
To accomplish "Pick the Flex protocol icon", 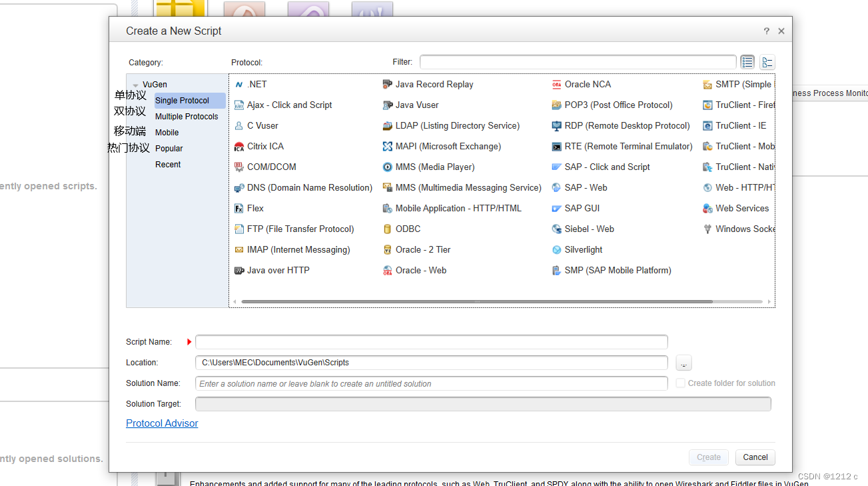I will click(x=239, y=209).
